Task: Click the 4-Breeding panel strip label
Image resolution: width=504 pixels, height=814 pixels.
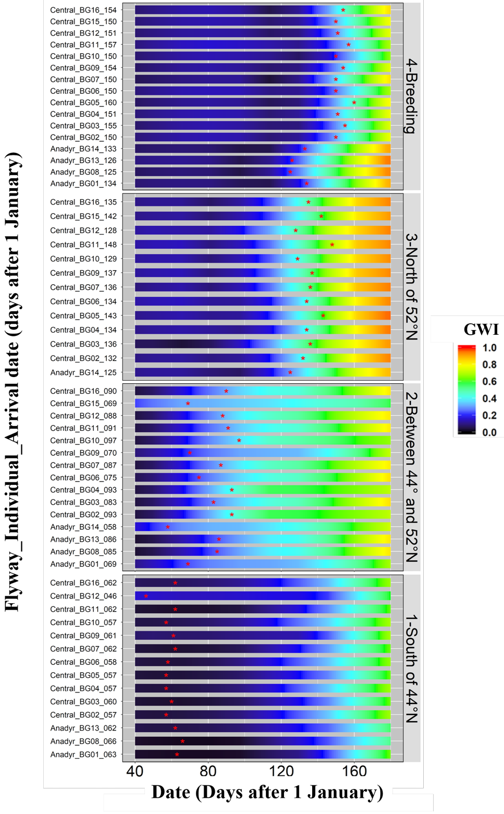Action: pyautogui.click(x=412, y=96)
